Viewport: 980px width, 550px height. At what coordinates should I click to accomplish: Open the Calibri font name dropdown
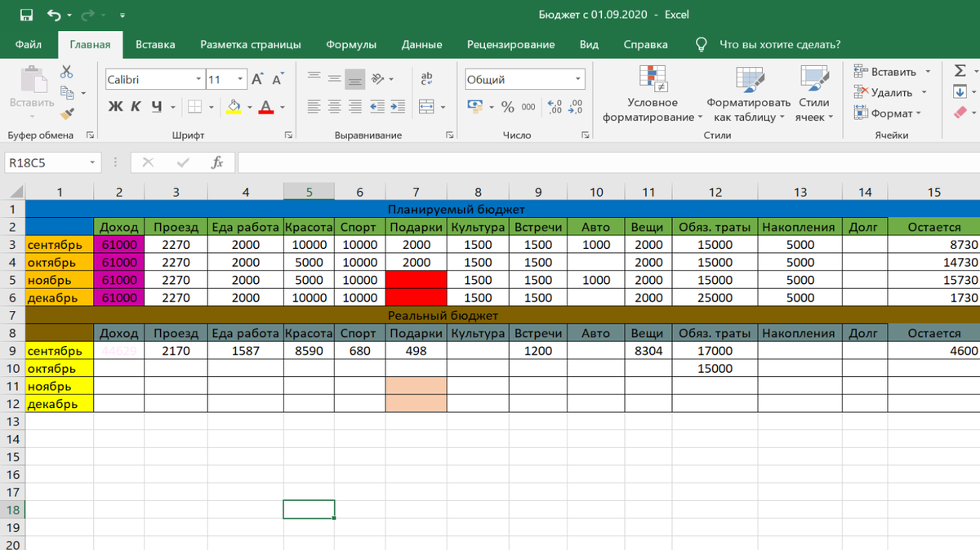198,80
